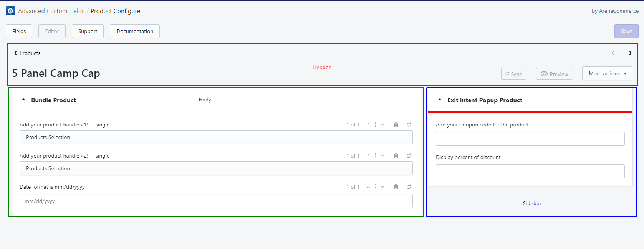Click the Products Selection box for handle #1

(216, 137)
